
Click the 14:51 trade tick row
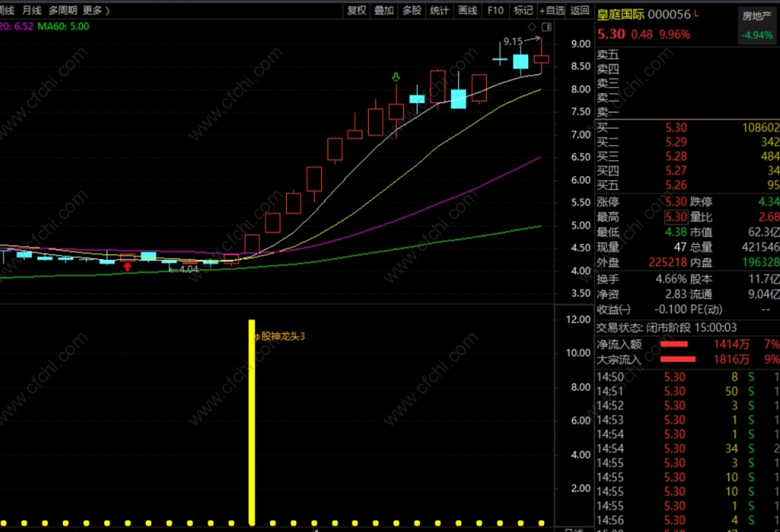point(688,391)
